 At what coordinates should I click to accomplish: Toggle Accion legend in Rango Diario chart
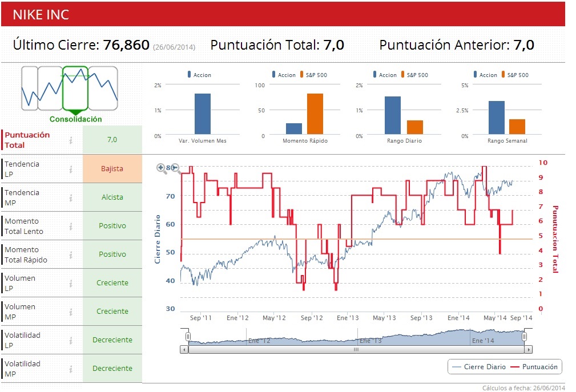(385, 75)
